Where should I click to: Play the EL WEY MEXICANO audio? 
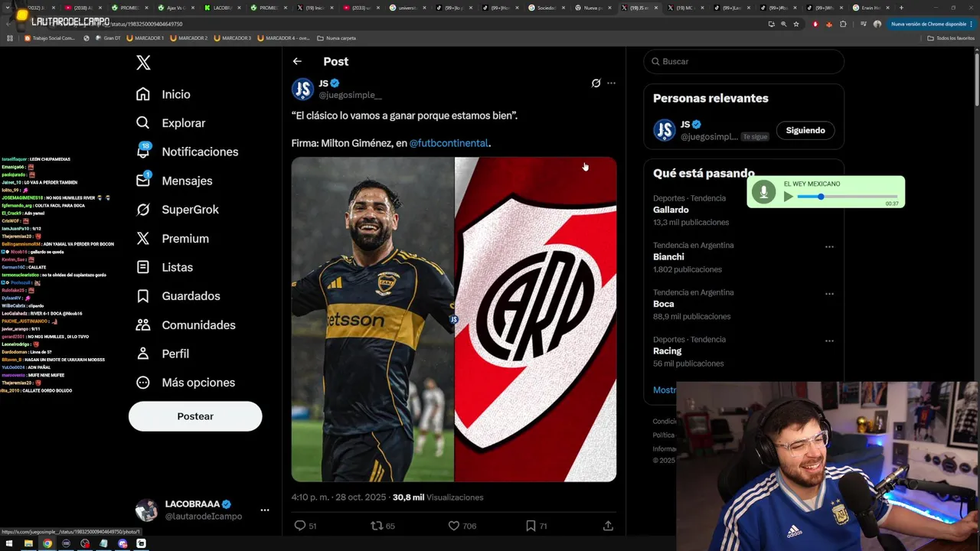(x=789, y=197)
